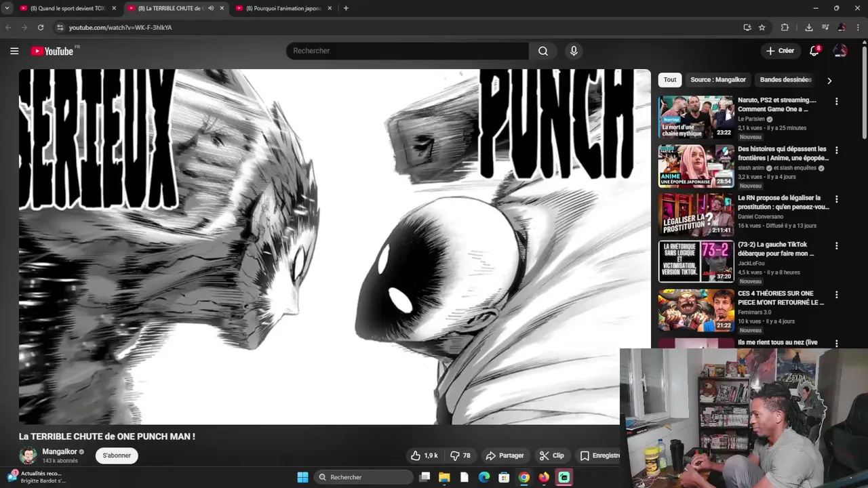The image size is (868, 488).
Task: Open the Windows Start menu
Action: [302, 477]
